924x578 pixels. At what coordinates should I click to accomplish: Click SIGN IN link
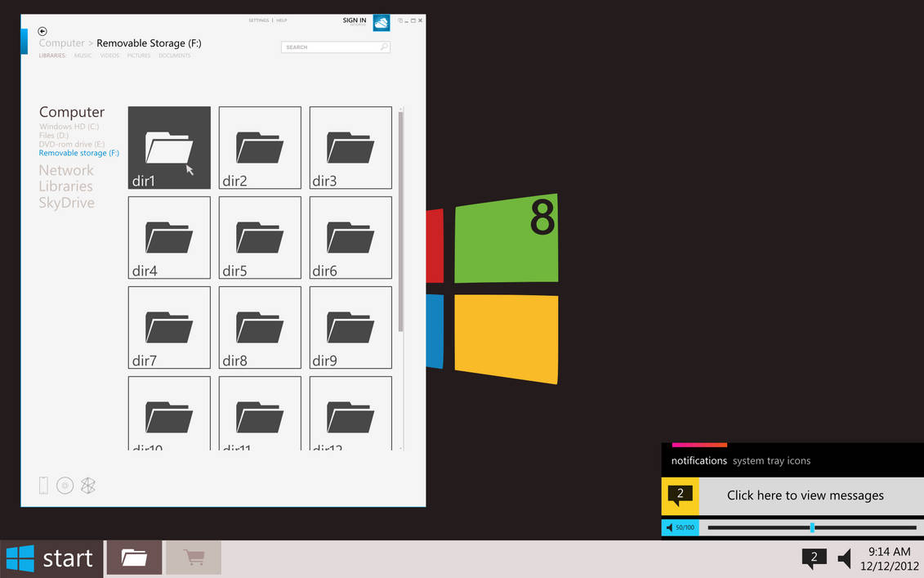(x=355, y=20)
